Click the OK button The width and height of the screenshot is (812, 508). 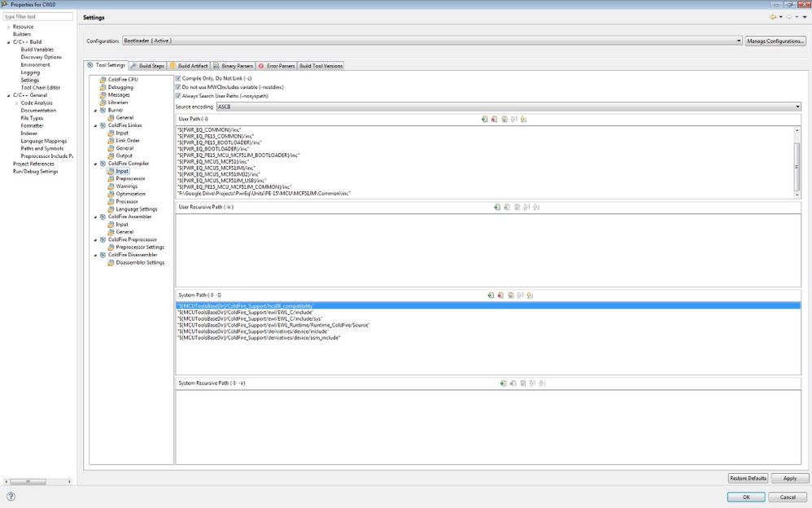pos(746,497)
